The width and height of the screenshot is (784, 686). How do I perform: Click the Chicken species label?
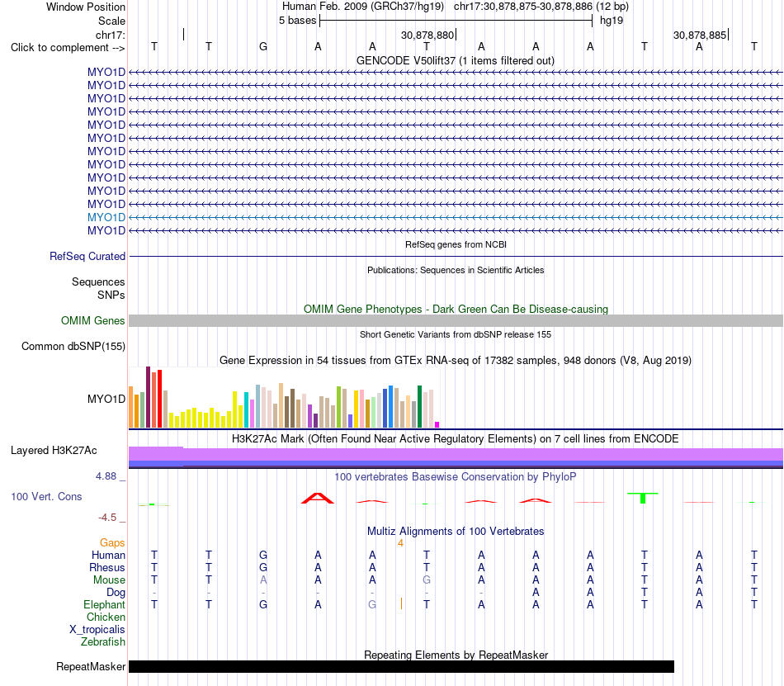click(x=106, y=617)
